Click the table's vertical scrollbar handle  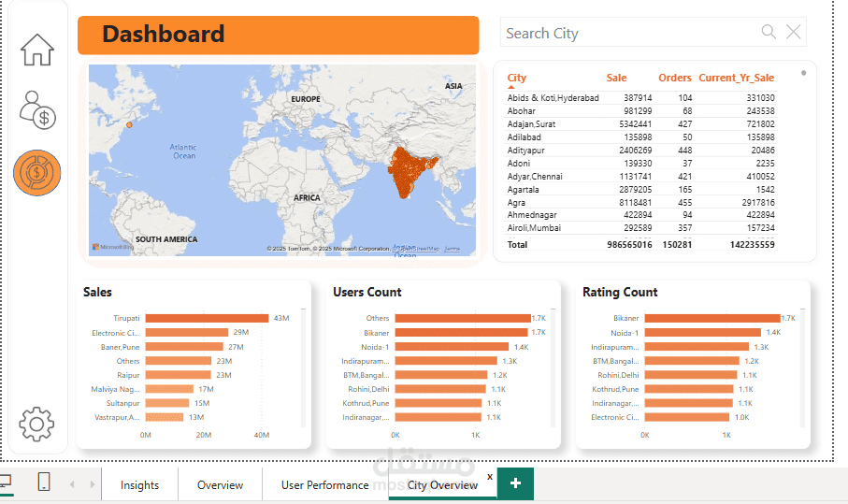pyautogui.click(x=804, y=73)
